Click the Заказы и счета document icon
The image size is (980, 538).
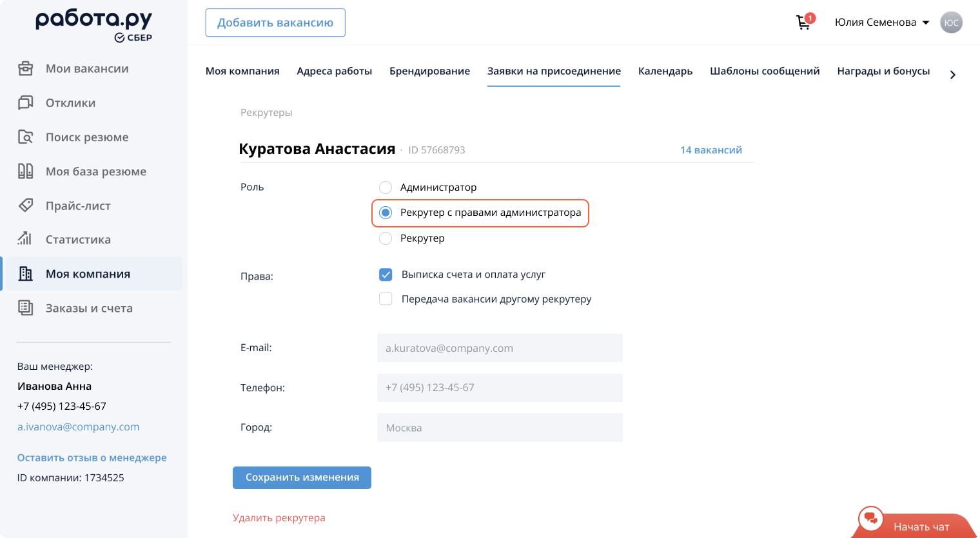tap(25, 308)
